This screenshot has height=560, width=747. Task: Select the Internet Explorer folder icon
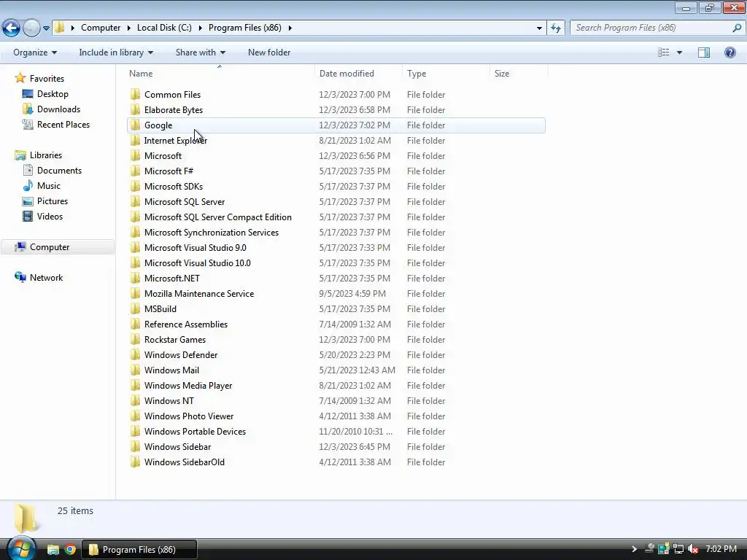tap(135, 140)
